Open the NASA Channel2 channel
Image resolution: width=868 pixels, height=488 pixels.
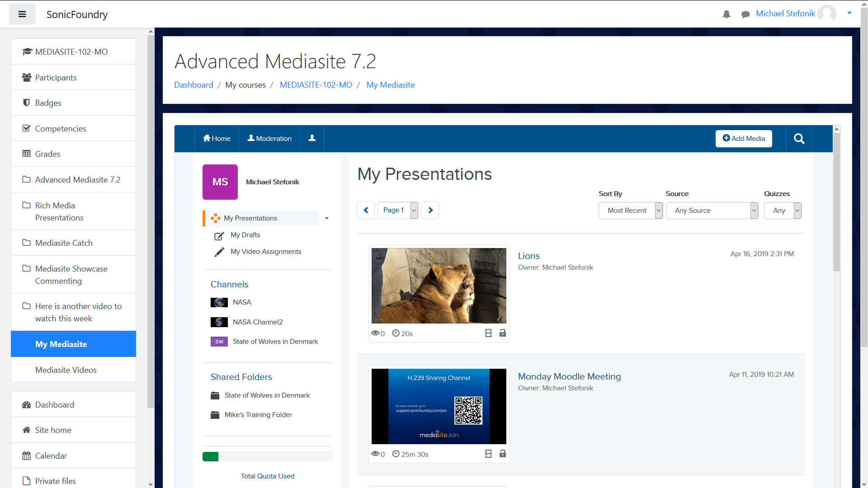tap(258, 322)
